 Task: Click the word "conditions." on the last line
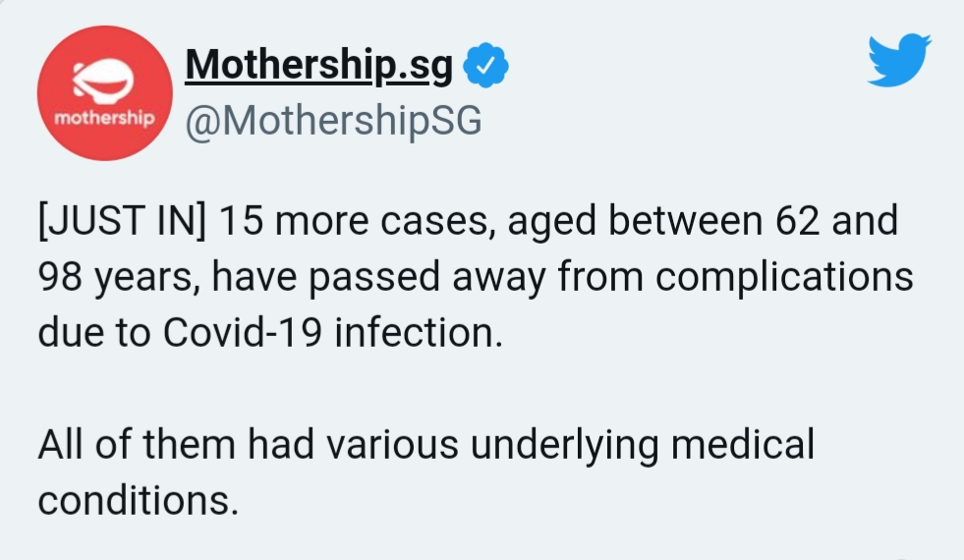tap(139, 500)
